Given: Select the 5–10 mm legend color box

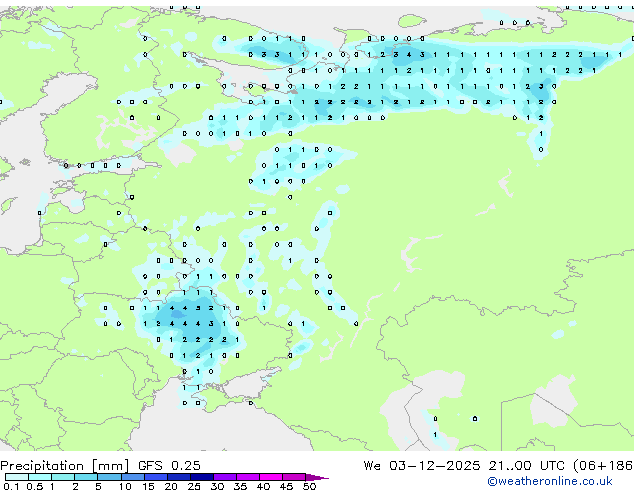Looking at the screenshot, I should pos(109,477).
